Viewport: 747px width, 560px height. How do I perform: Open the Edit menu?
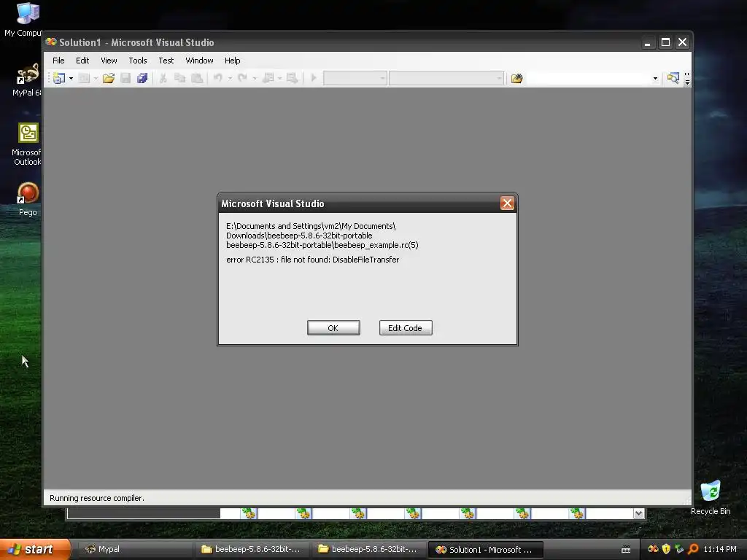[x=82, y=61]
